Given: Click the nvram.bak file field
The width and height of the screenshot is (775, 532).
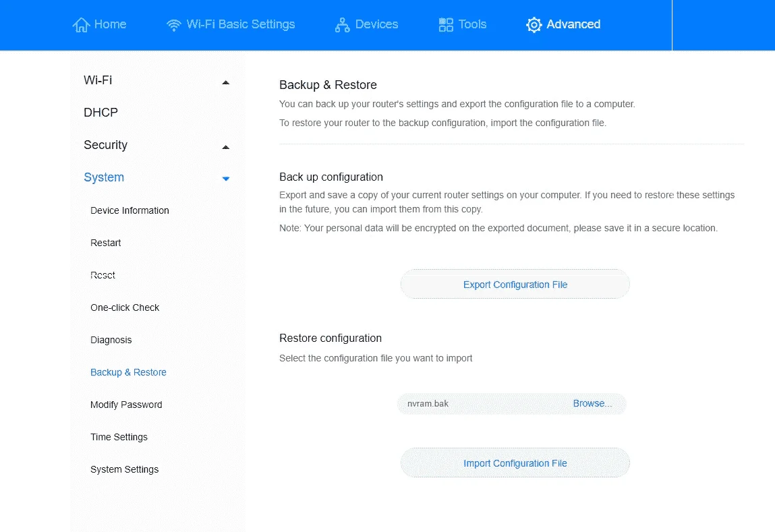Looking at the screenshot, I should pyautogui.click(x=512, y=404).
